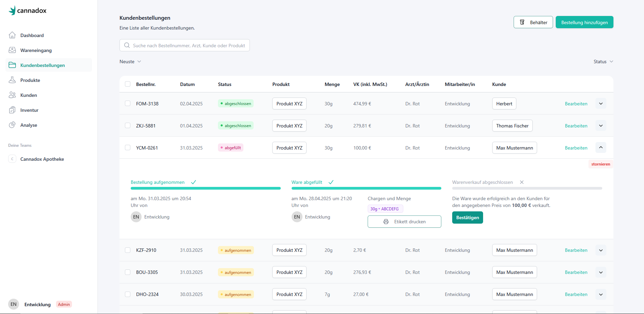This screenshot has height=314, width=644.
Task: Click the Produkte flask icon
Action: point(12,80)
